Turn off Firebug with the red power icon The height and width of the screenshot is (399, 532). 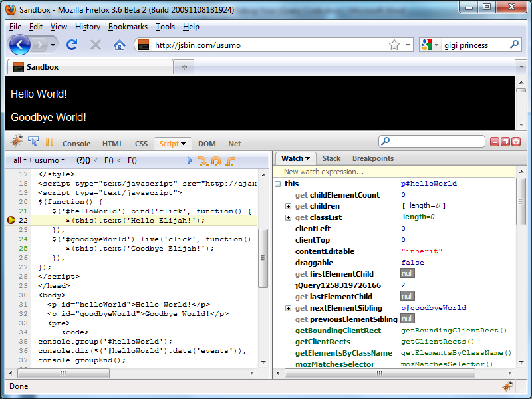point(516,142)
